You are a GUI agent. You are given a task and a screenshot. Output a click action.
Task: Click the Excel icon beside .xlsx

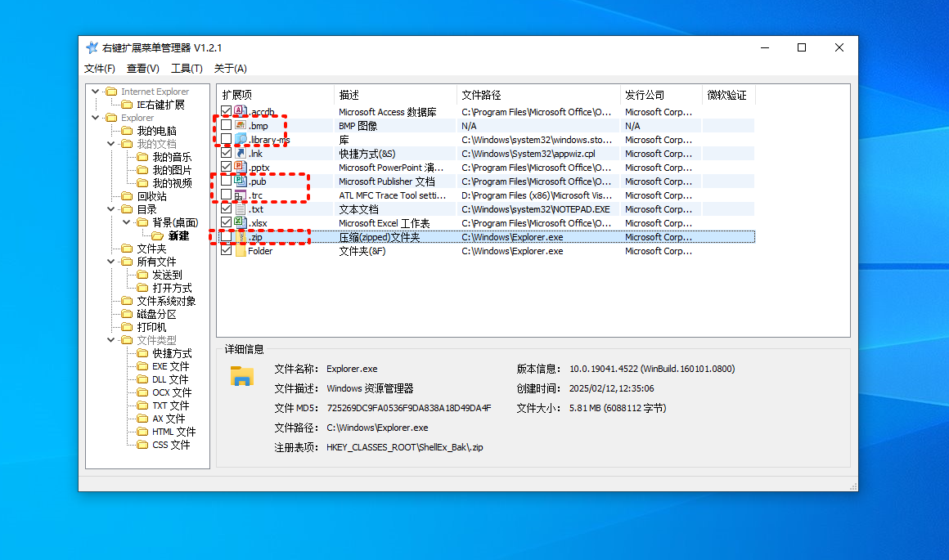(238, 222)
